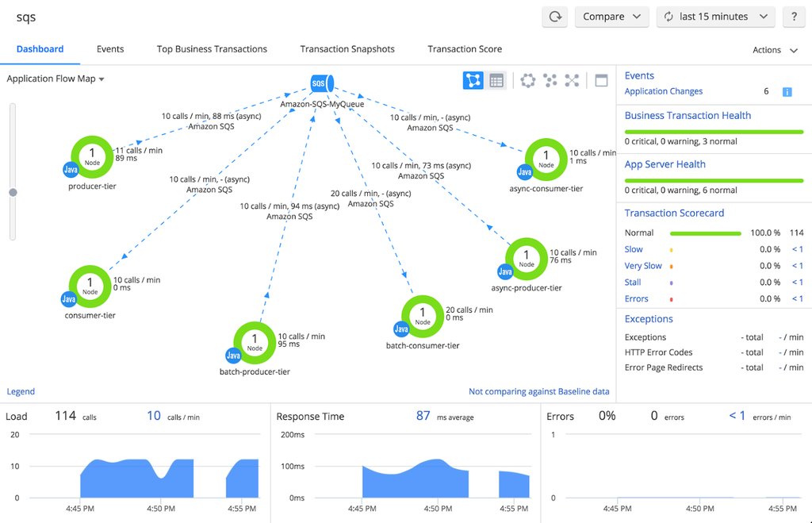Open the Compare dropdown

coord(611,16)
